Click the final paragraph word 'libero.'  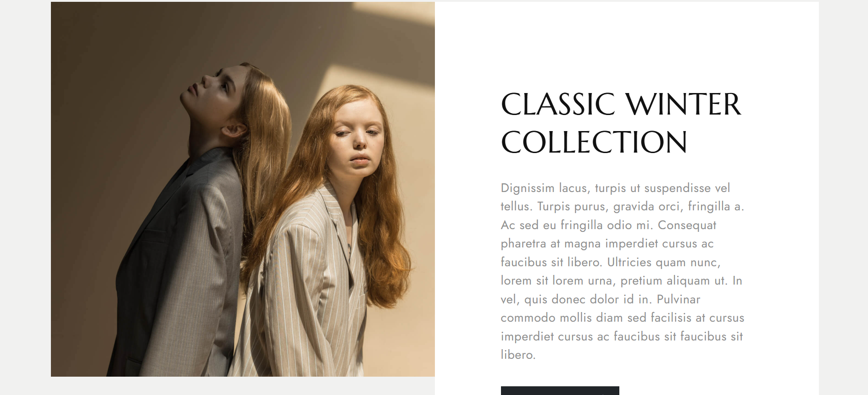click(518, 355)
